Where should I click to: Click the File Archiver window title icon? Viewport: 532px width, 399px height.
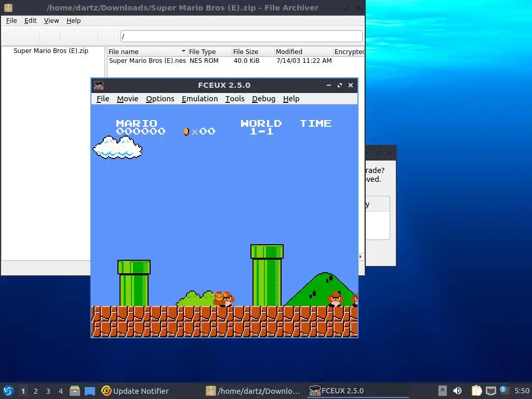click(x=8, y=7)
